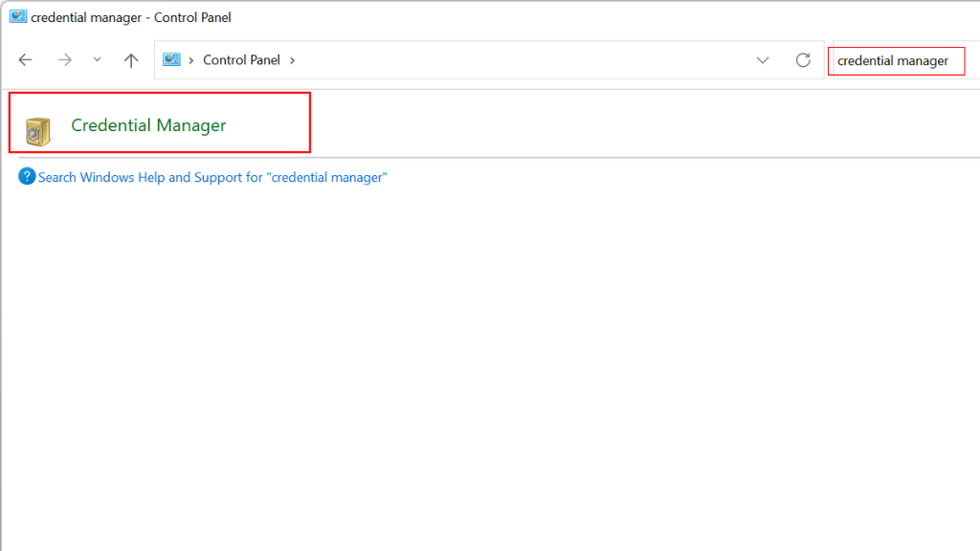Expand the chevron after Control Panel breadcrumb
The height and width of the screenshot is (551, 980).
click(292, 60)
